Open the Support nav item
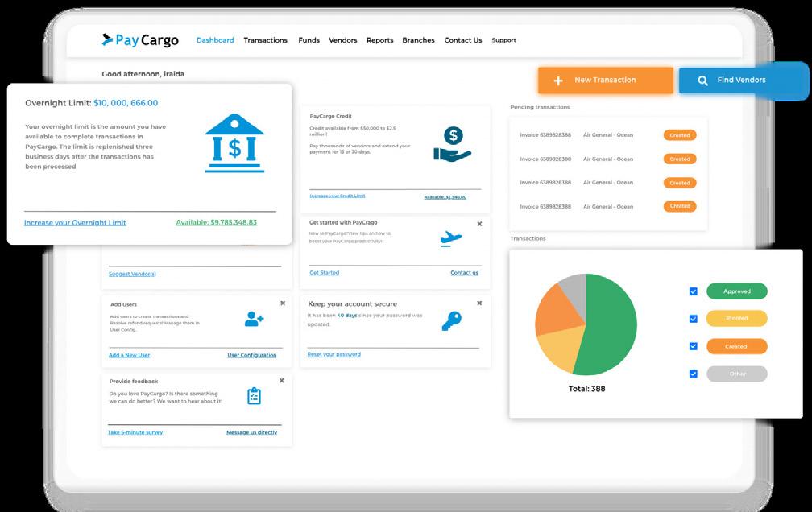The image size is (812, 512). (504, 40)
